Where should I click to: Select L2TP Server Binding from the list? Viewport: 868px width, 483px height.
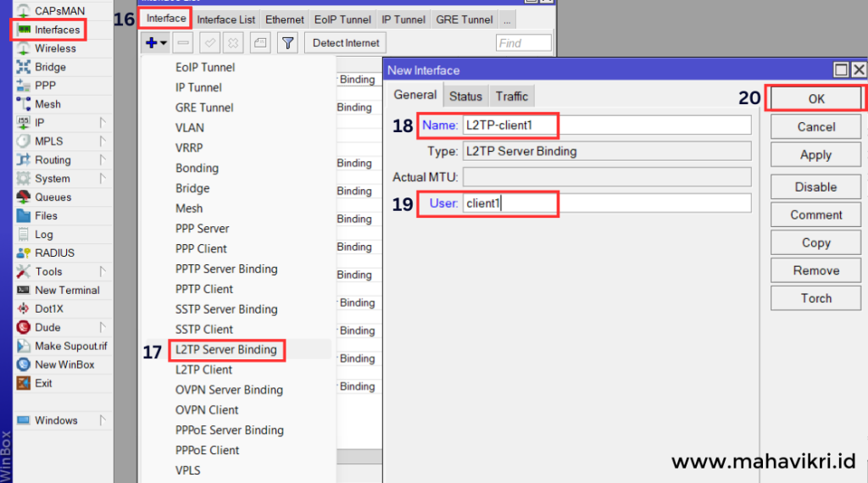(x=225, y=349)
